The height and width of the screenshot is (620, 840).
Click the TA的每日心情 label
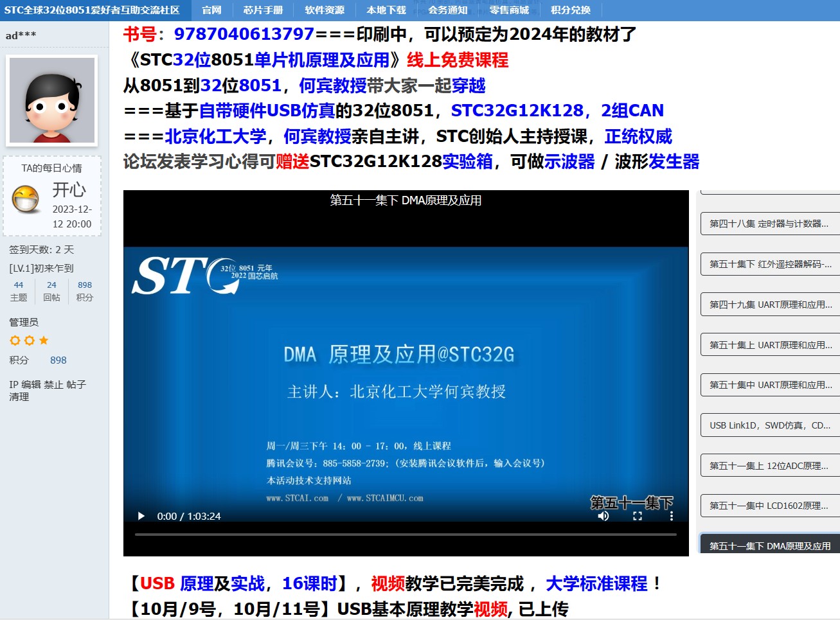pos(51,168)
